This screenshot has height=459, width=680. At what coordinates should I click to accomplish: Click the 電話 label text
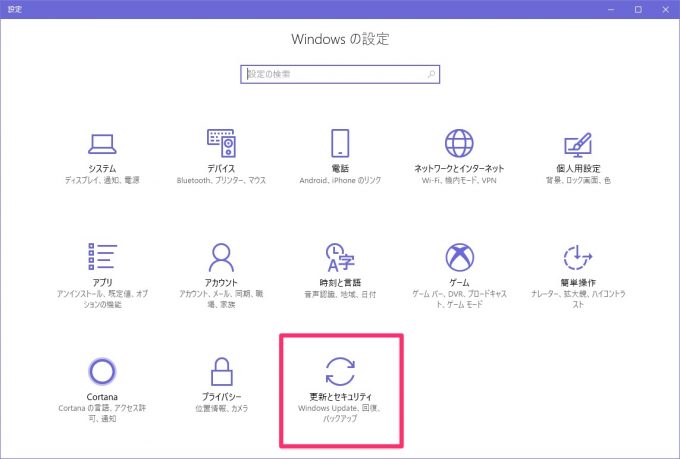[x=340, y=168]
